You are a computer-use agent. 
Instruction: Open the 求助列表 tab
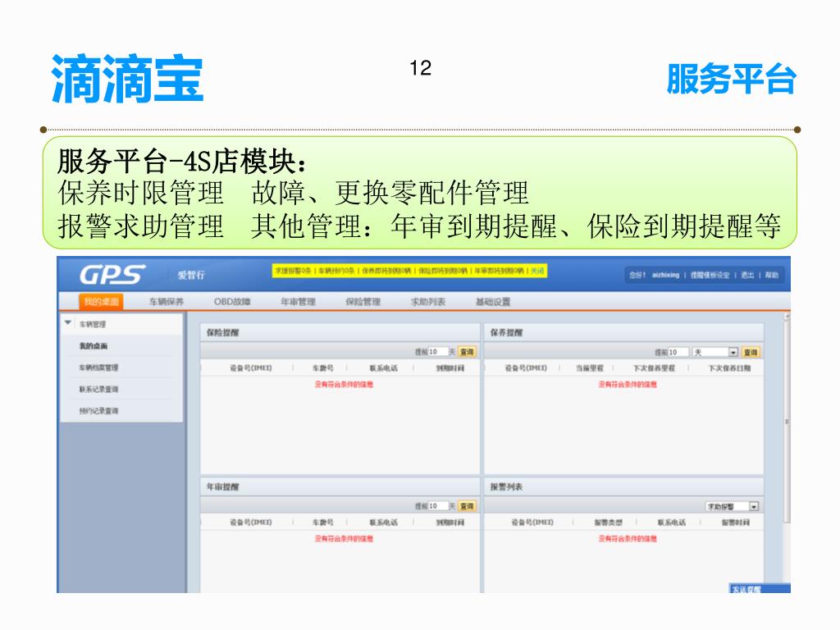click(x=428, y=302)
